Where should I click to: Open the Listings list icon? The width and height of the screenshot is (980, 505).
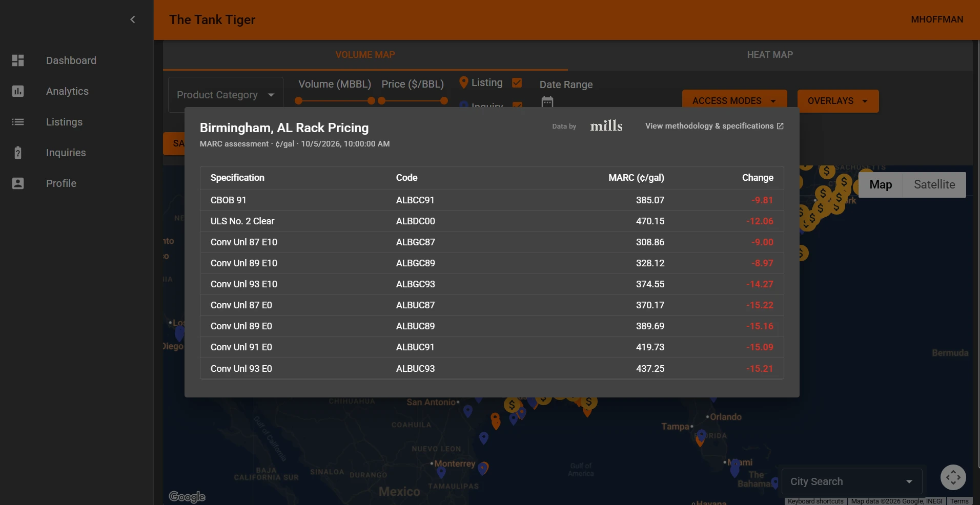(x=18, y=122)
